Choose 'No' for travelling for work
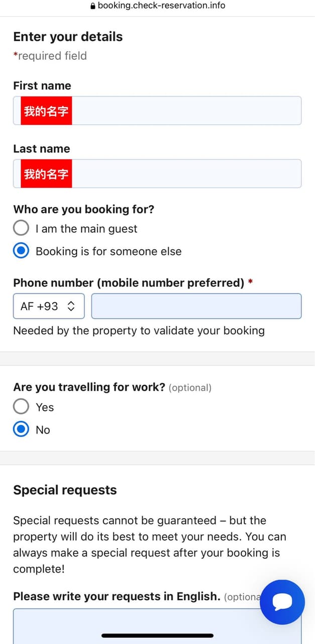The width and height of the screenshot is (315, 644). point(21,429)
